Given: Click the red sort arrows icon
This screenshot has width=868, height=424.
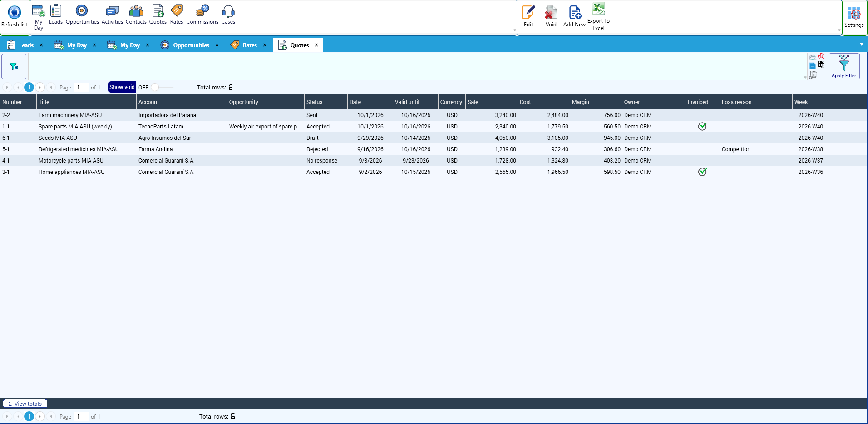Looking at the screenshot, I should [x=821, y=57].
